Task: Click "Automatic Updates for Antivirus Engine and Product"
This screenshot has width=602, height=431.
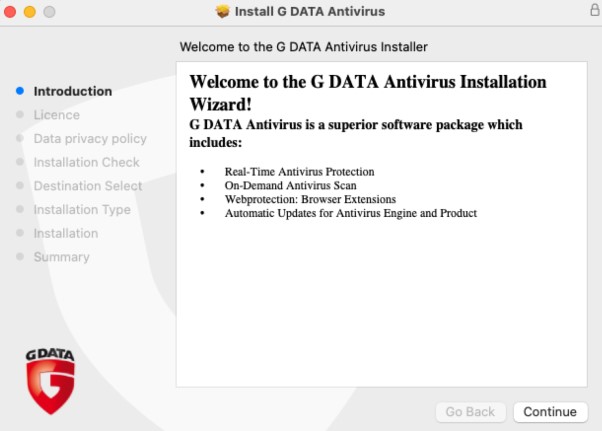Action: (x=351, y=213)
